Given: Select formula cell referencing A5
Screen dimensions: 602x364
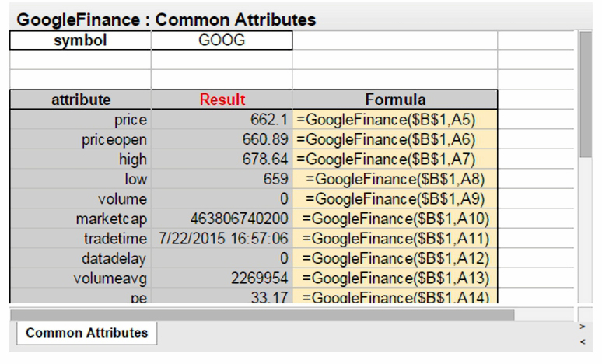Looking at the screenshot, I should (395, 120).
